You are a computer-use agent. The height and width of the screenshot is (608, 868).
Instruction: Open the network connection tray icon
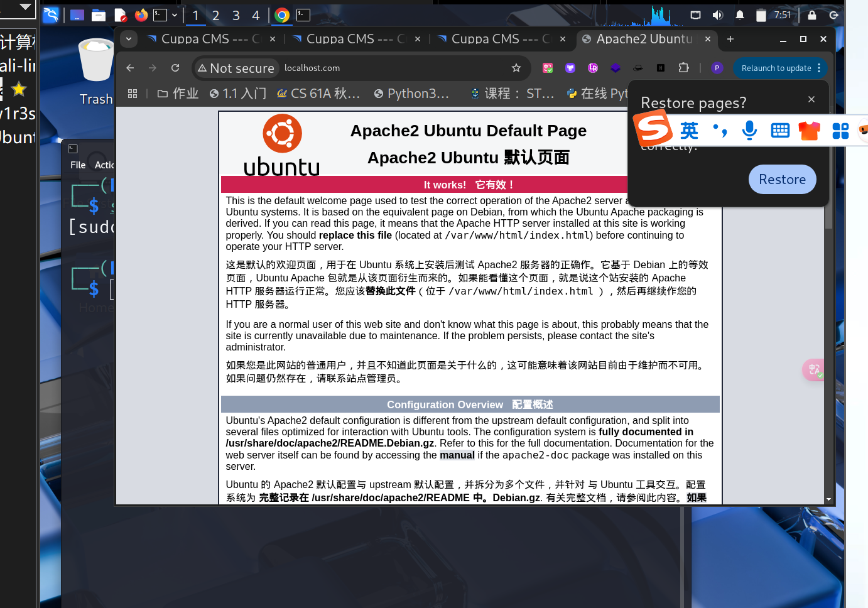[695, 15]
